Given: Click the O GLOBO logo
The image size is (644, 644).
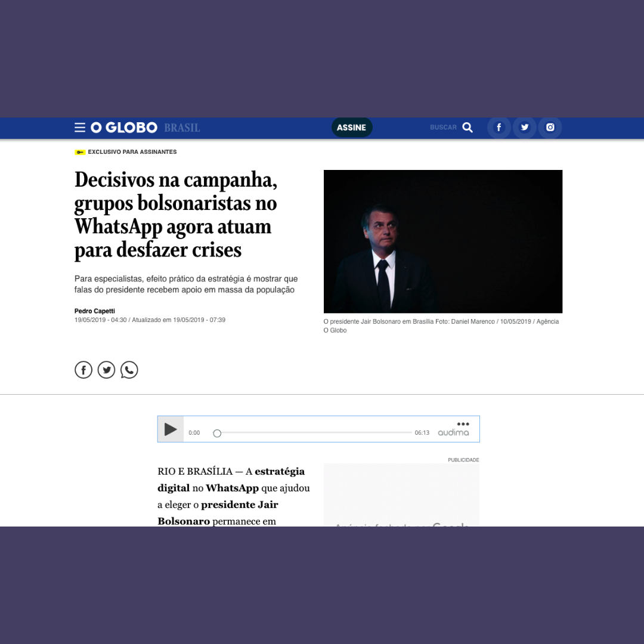Looking at the screenshot, I should 123,127.
